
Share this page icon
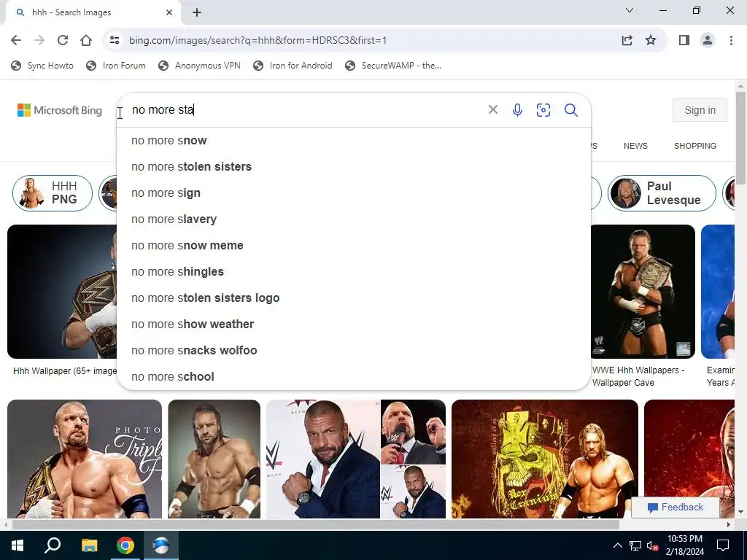pyautogui.click(x=627, y=41)
